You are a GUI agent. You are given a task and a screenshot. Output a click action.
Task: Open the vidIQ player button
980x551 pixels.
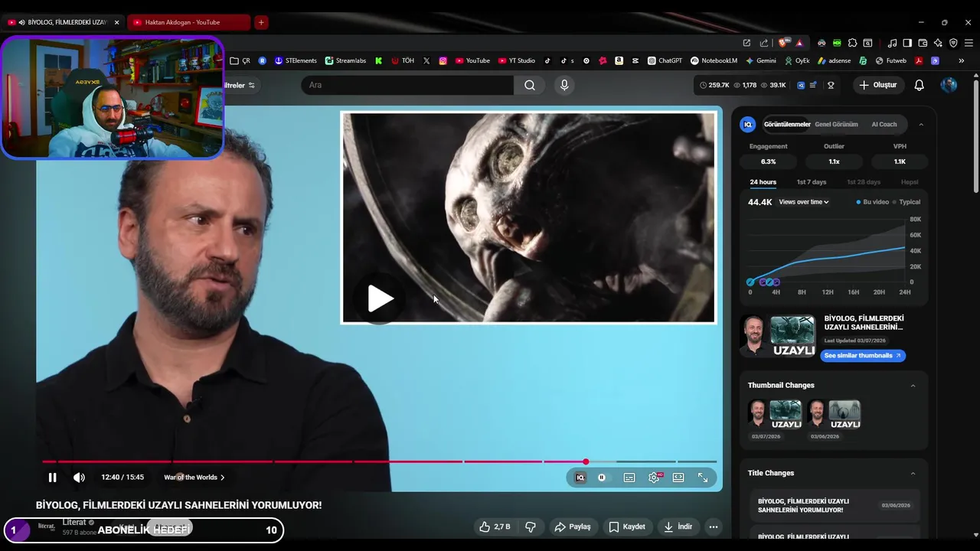click(580, 478)
